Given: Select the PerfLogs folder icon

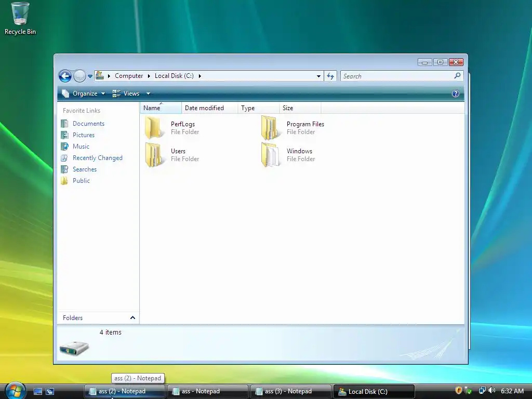Looking at the screenshot, I should (154, 128).
